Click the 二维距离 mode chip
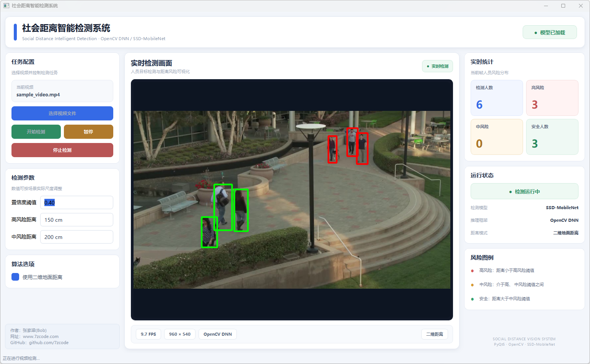This screenshot has height=364, width=590. point(435,334)
